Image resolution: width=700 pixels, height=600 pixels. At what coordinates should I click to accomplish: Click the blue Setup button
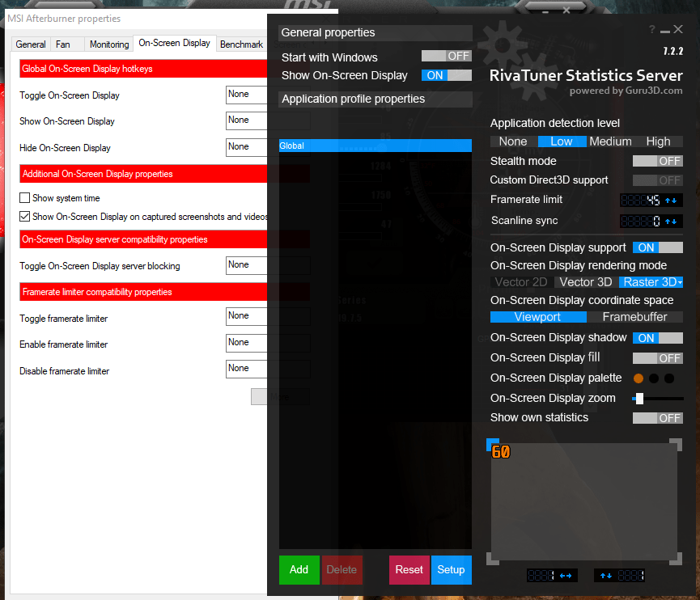point(452,569)
